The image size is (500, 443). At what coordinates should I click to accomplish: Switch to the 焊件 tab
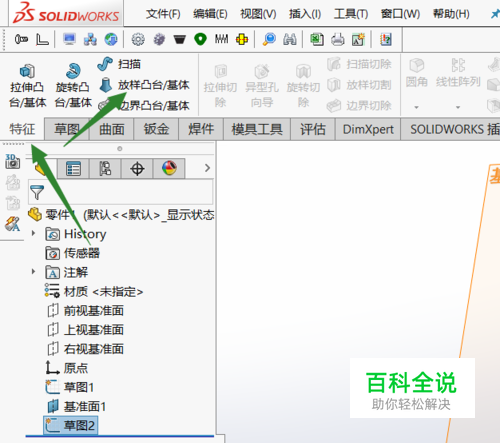[x=201, y=129]
